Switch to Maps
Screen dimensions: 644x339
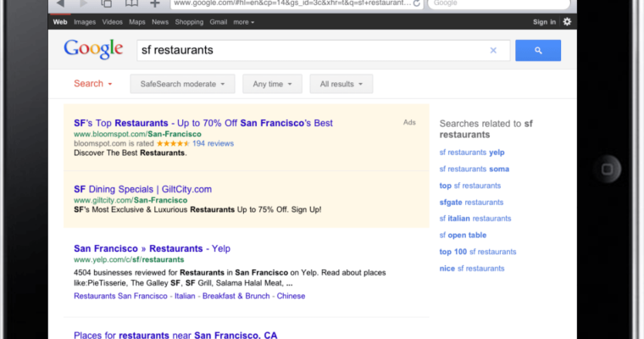136,22
